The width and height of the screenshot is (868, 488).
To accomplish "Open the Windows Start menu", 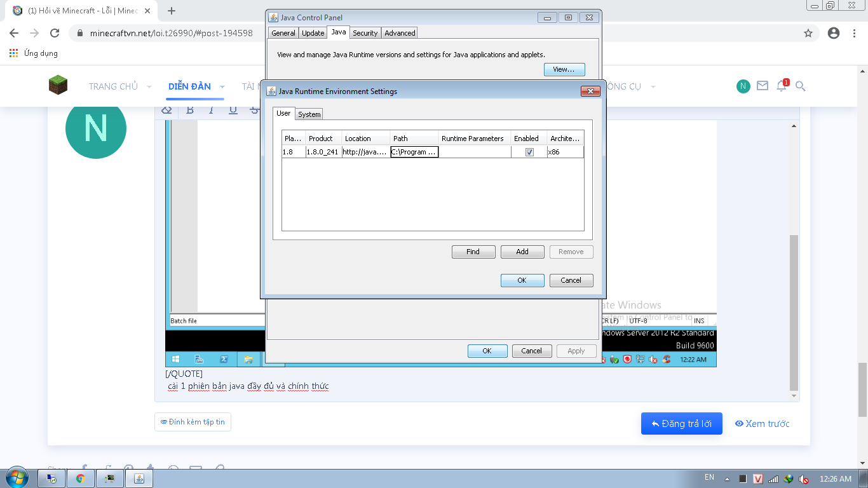I will (16, 478).
